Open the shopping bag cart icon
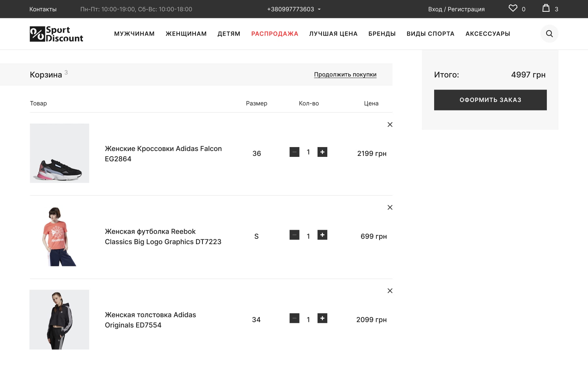Viewport: 588px width, 368px height. point(546,8)
